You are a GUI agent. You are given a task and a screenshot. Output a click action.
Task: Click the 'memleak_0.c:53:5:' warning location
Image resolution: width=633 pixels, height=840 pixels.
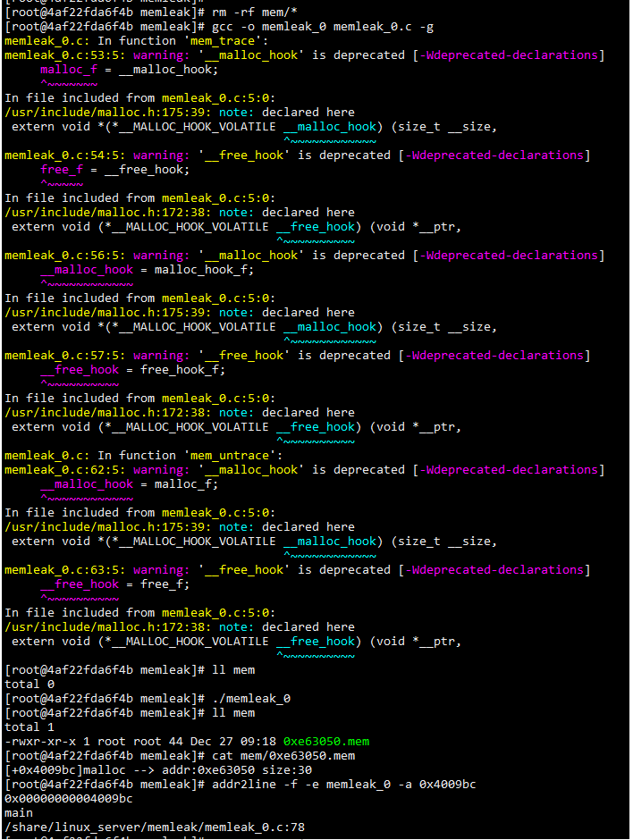pos(65,55)
